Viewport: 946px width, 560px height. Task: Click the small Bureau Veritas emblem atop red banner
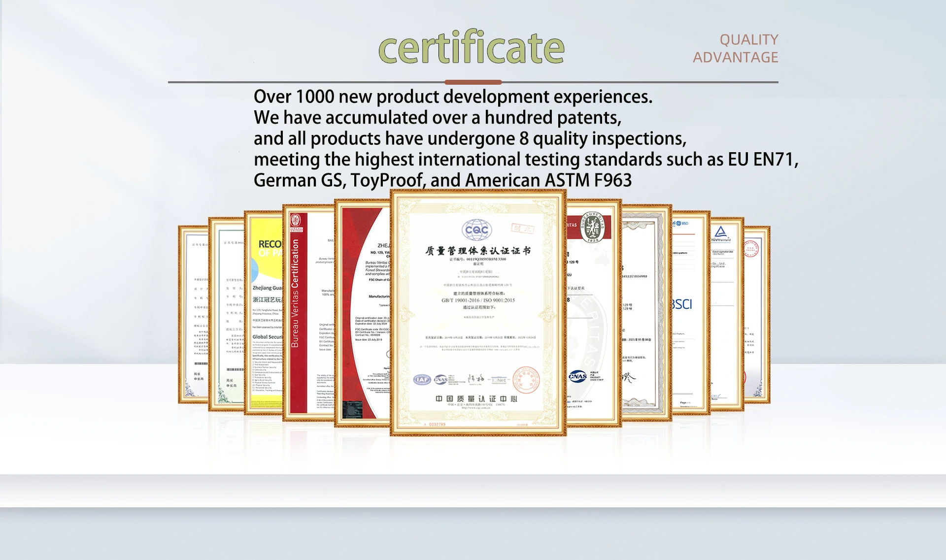click(x=296, y=222)
